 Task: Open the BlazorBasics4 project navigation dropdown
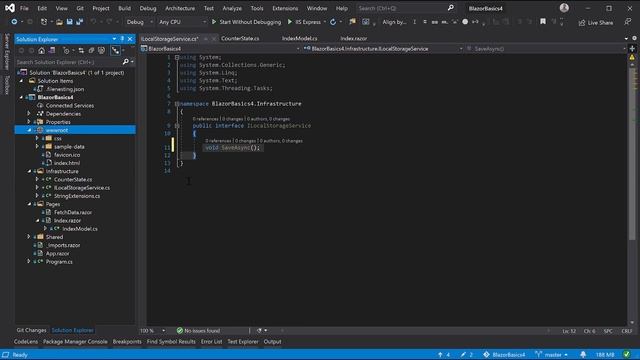click(220, 49)
